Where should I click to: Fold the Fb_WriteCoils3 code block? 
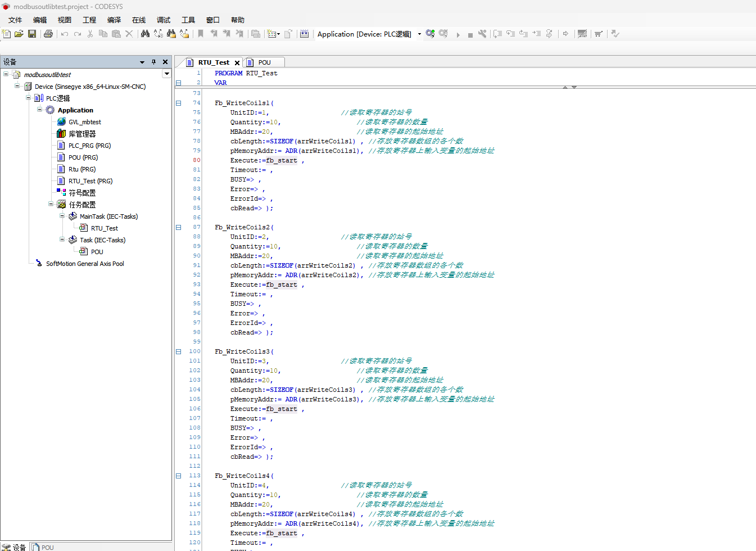pos(178,351)
